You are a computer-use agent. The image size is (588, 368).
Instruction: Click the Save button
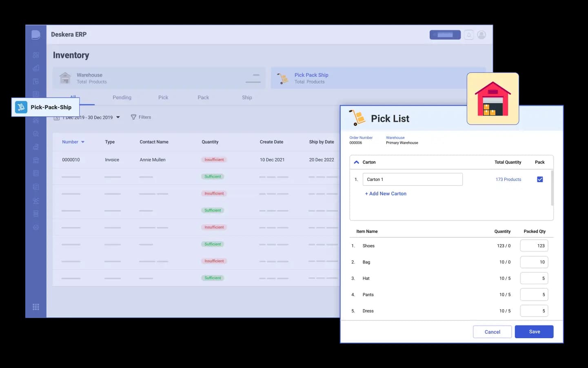[x=534, y=332]
